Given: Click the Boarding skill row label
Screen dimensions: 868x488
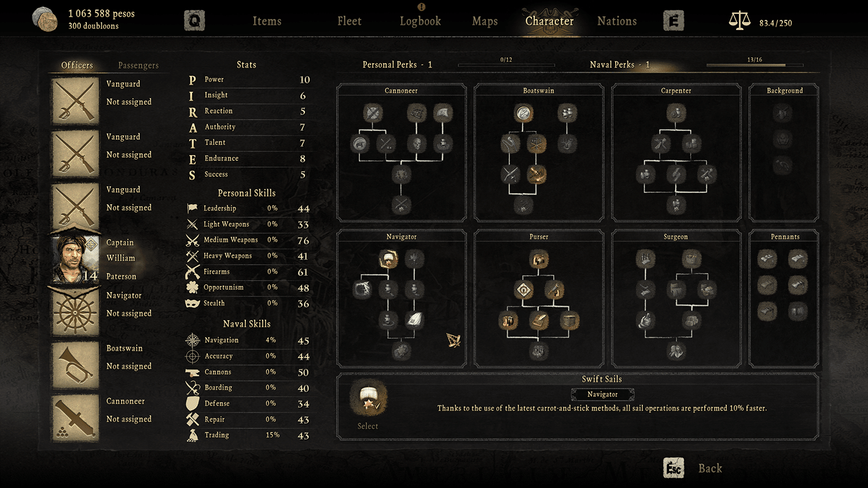Looking at the screenshot, I should point(218,388).
